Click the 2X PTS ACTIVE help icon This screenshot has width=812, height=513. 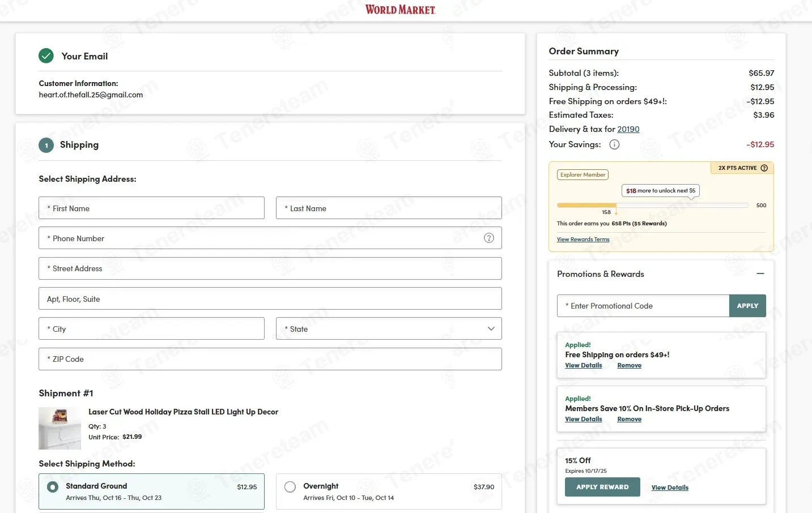point(764,168)
